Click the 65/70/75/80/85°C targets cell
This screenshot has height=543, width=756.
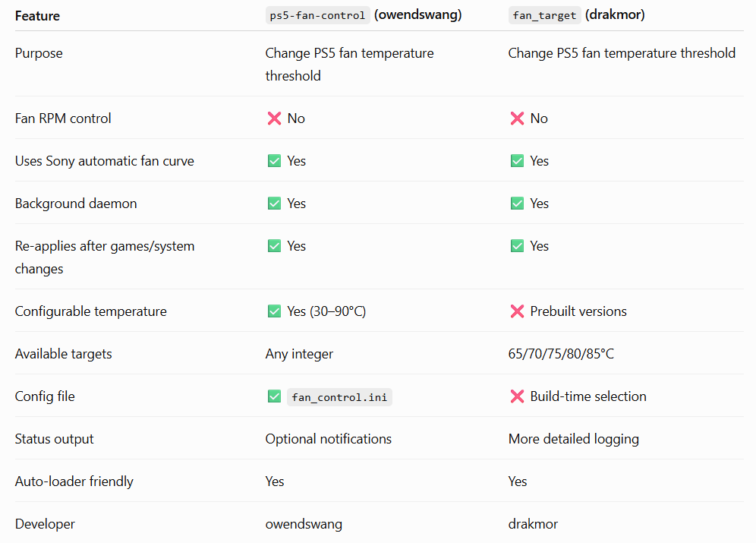[x=561, y=353]
